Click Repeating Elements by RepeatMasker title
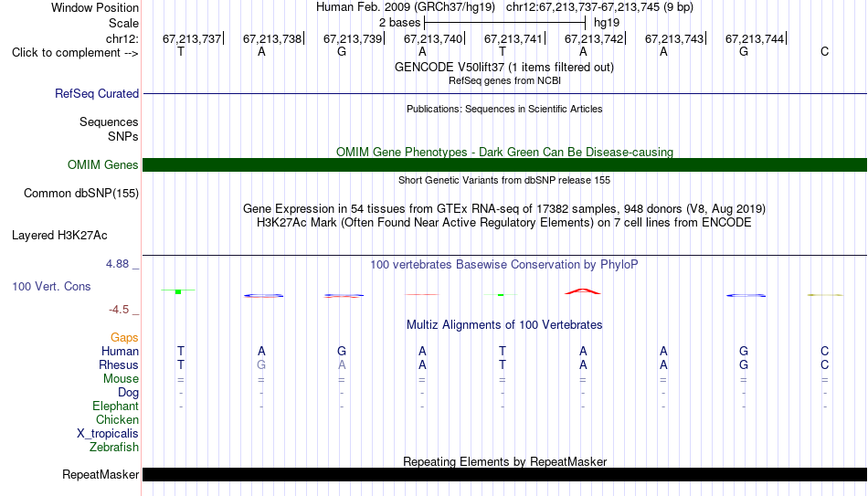This screenshot has height=496, width=868. (505, 461)
